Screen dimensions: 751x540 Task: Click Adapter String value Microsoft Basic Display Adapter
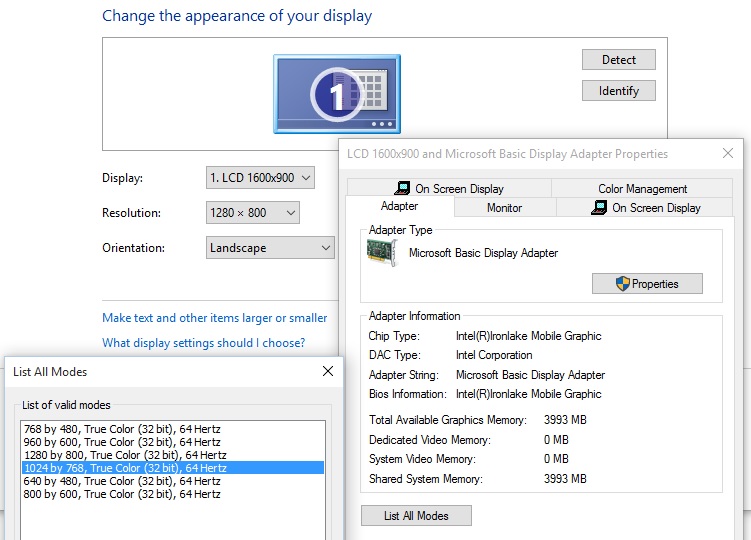(x=530, y=375)
